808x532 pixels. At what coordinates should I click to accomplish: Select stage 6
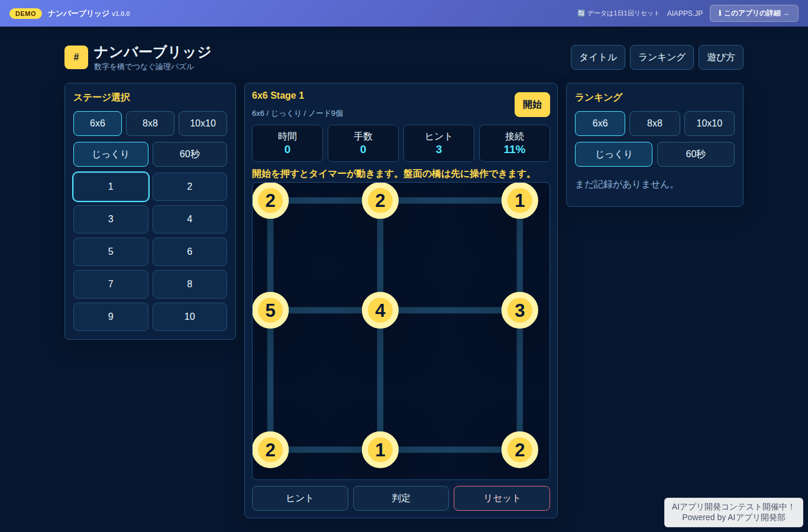(x=190, y=252)
